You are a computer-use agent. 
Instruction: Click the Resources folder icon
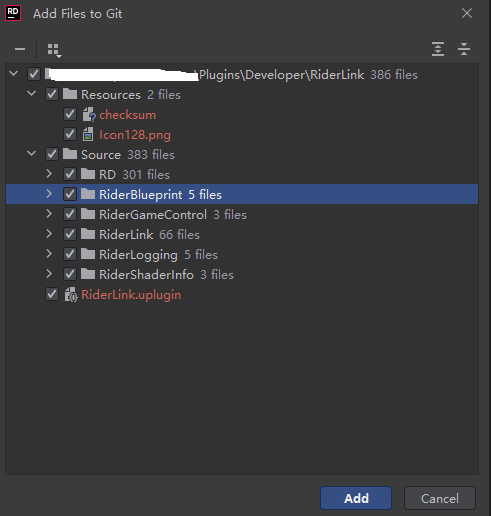tap(70, 94)
